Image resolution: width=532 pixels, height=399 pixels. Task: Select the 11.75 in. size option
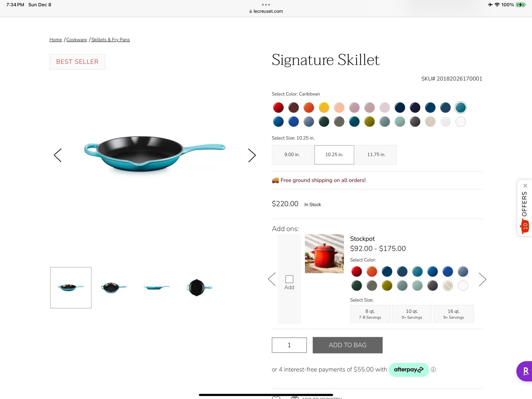tap(376, 155)
